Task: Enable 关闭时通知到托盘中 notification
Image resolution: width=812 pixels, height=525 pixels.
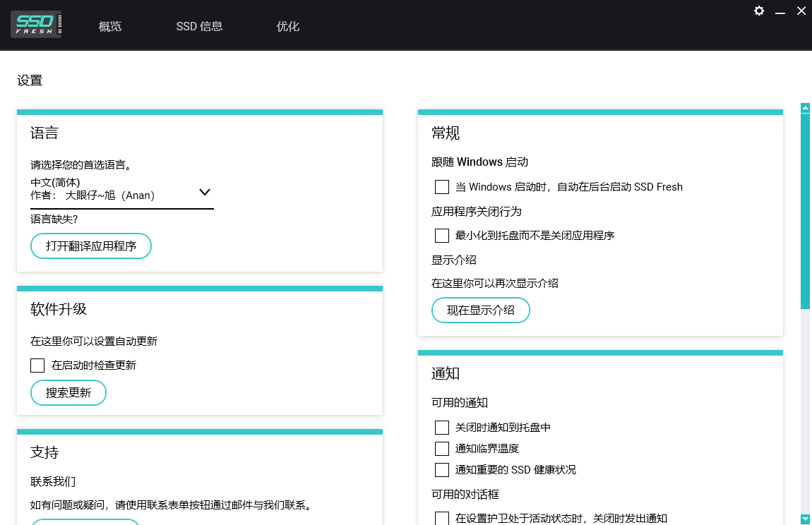Action: point(442,427)
